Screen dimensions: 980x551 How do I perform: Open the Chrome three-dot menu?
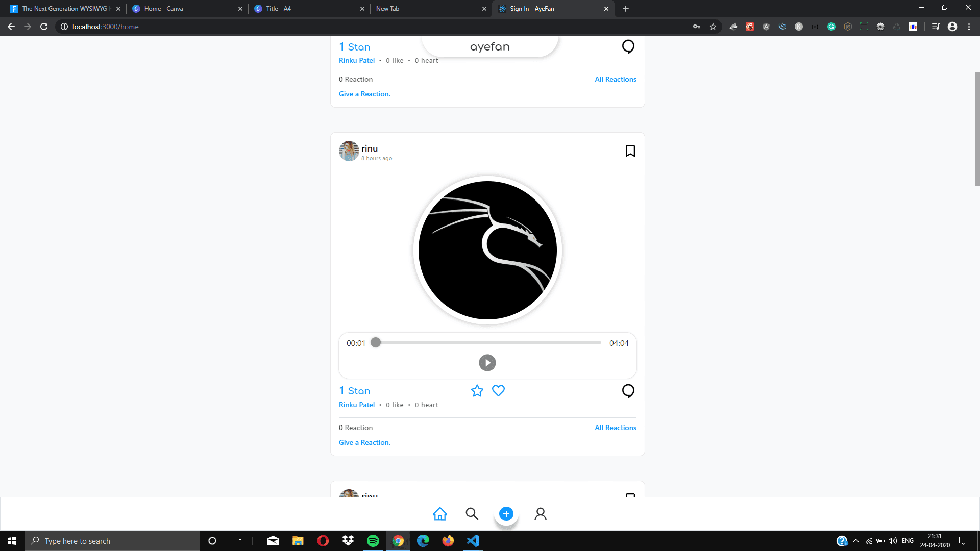point(969,27)
